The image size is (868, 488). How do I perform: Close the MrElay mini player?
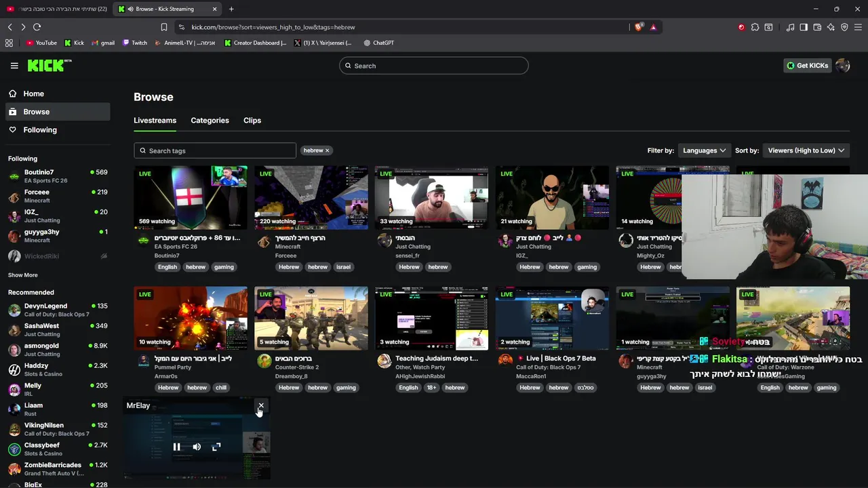[x=261, y=405]
